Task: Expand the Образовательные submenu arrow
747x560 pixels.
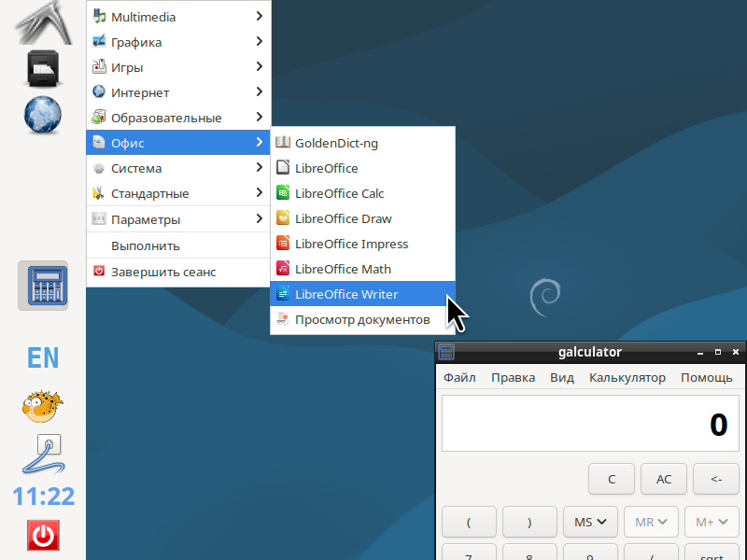Action: click(260, 118)
